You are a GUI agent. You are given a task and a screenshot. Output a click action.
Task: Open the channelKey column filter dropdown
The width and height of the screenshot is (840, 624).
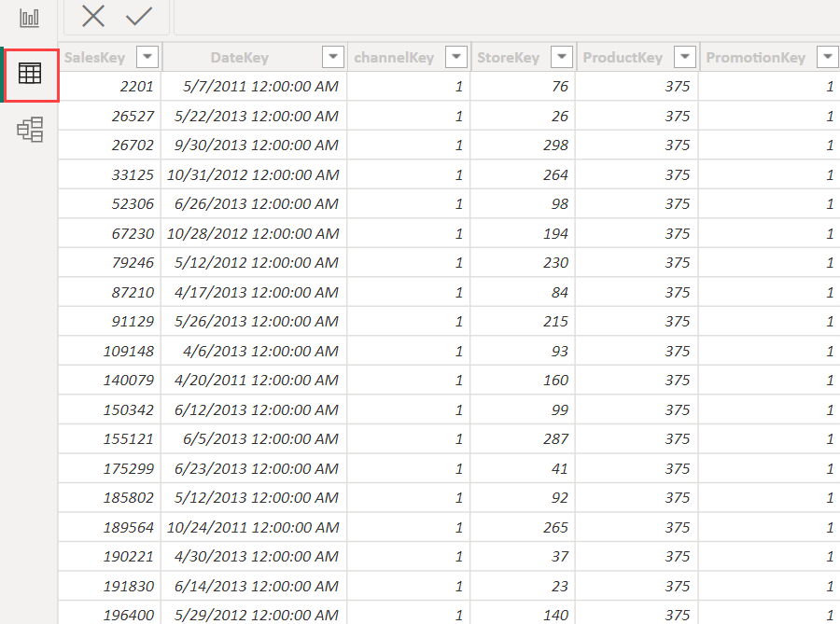[456, 57]
